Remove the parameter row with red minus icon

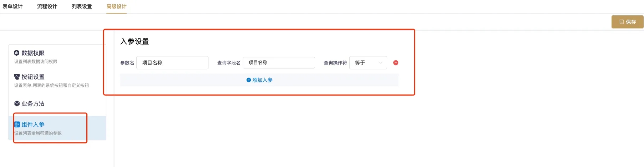[x=396, y=63]
